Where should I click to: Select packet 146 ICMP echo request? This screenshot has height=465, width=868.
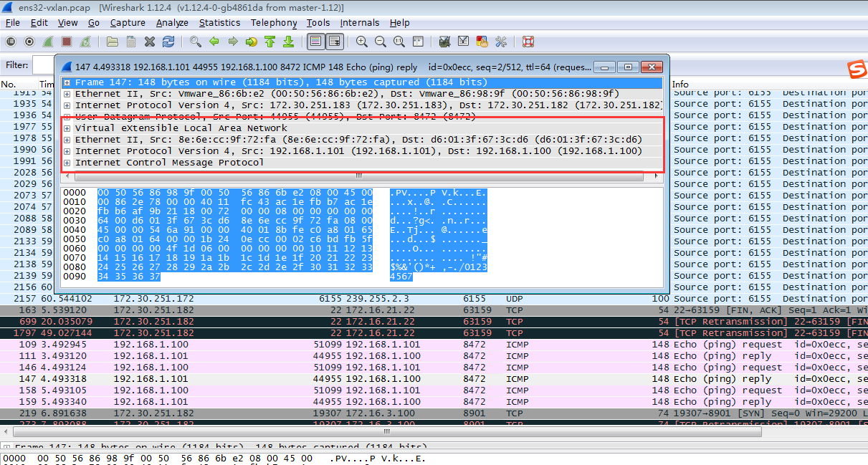pyautogui.click(x=434, y=368)
